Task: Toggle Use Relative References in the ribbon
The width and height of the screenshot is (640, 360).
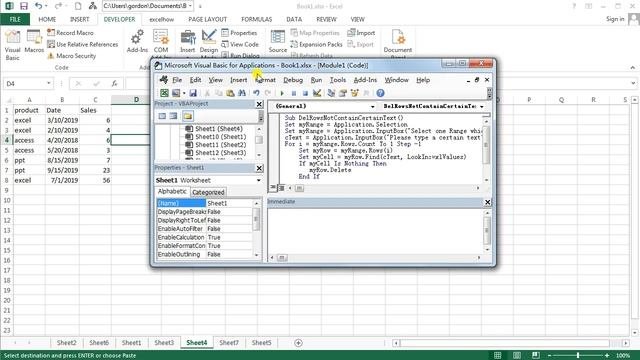Action: pos(82,44)
